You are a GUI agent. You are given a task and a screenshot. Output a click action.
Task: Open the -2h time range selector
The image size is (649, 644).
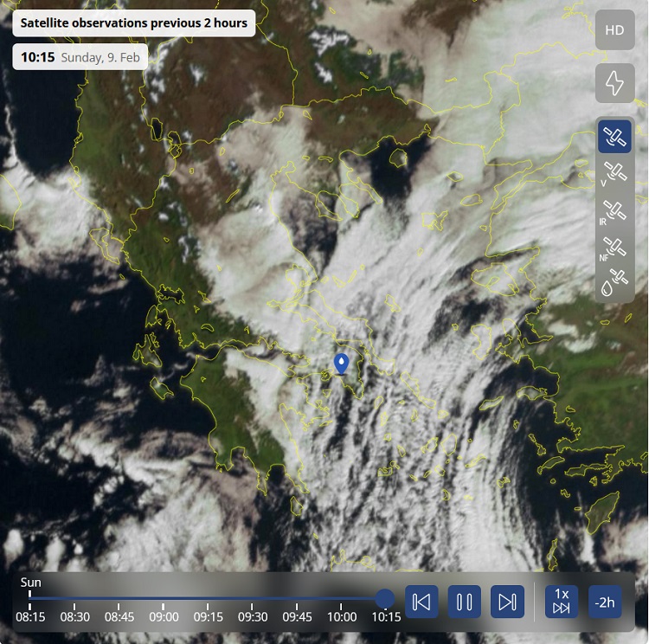[x=605, y=602]
